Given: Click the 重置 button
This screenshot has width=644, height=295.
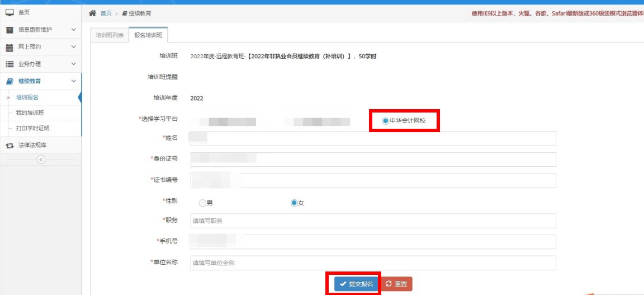Looking at the screenshot, I should pos(397,284).
